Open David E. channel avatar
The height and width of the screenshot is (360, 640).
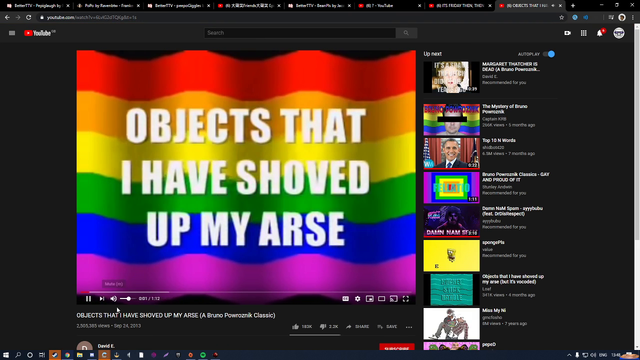click(84, 346)
